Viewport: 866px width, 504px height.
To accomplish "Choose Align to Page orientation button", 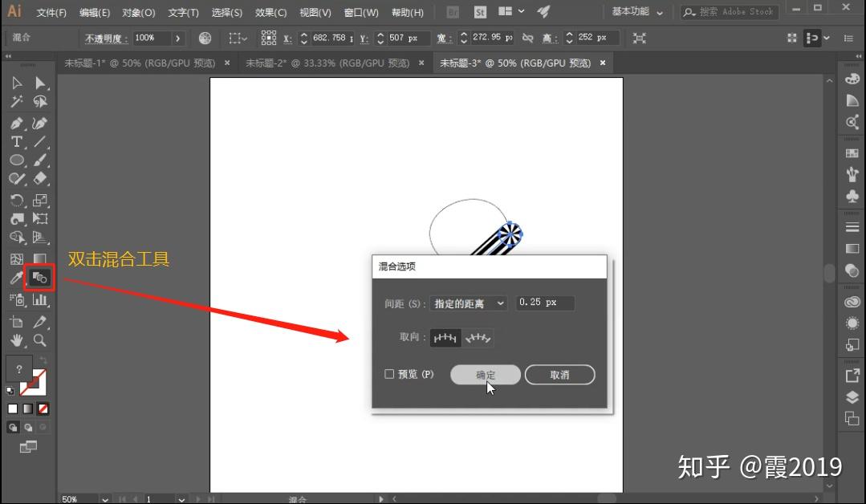I will click(445, 338).
